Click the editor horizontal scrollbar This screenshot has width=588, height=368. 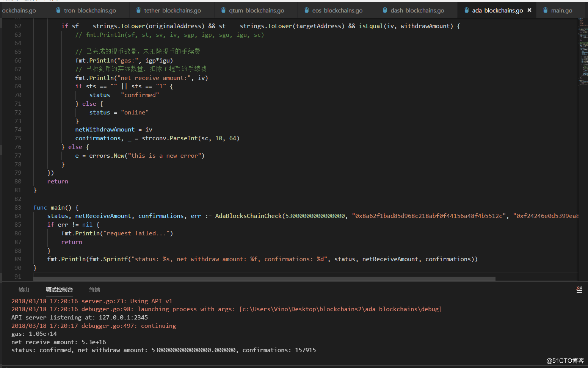264,279
